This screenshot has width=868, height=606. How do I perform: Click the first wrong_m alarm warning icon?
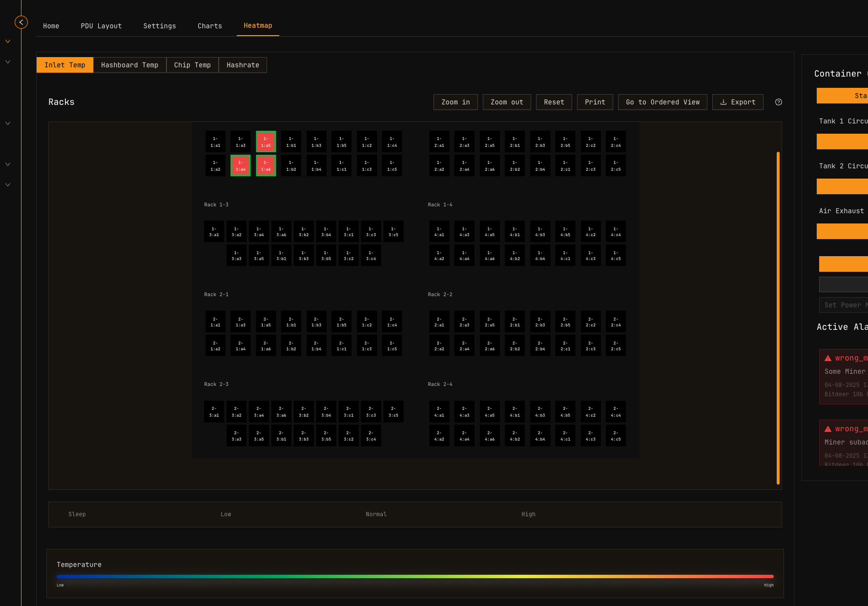[x=828, y=358]
